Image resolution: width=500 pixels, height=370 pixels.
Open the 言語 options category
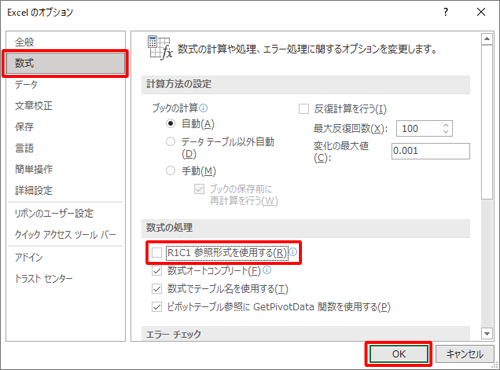[65, 148]
